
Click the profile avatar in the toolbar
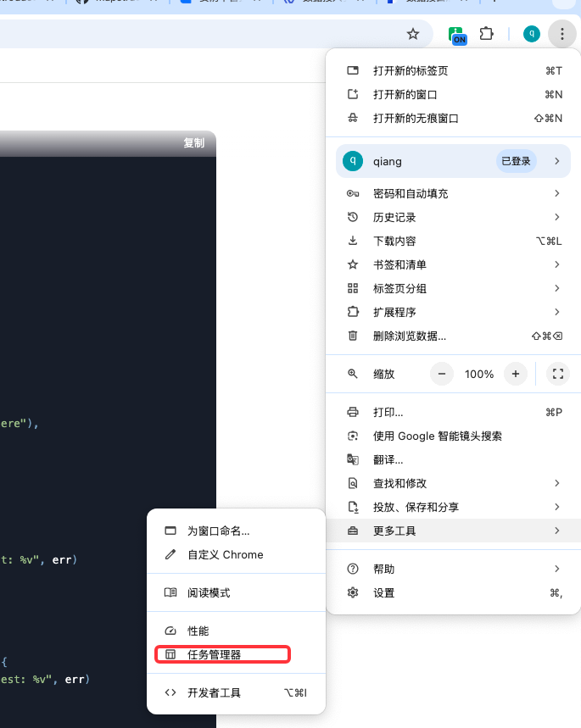pyautogui.click(x=531, y=34)
